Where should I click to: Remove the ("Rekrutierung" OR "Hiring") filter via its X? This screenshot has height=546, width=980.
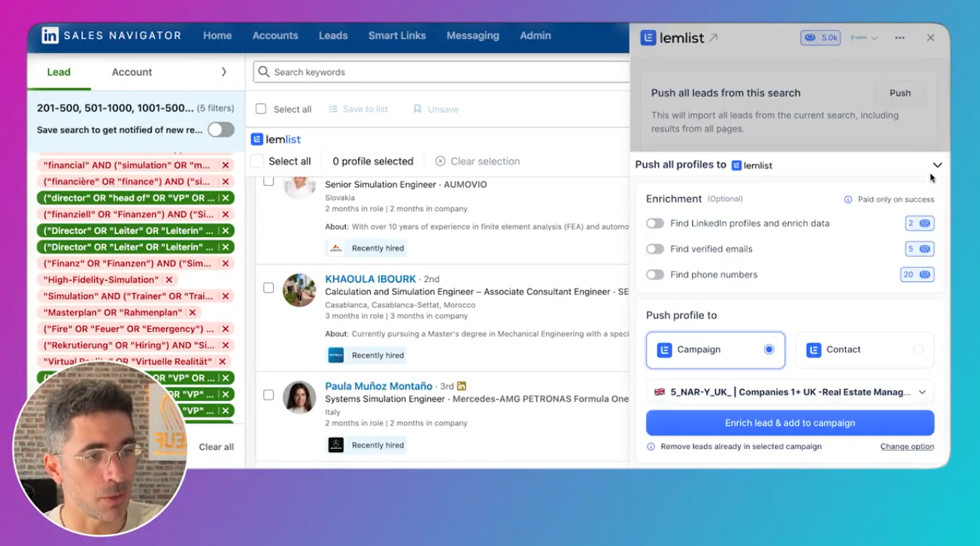225,345
